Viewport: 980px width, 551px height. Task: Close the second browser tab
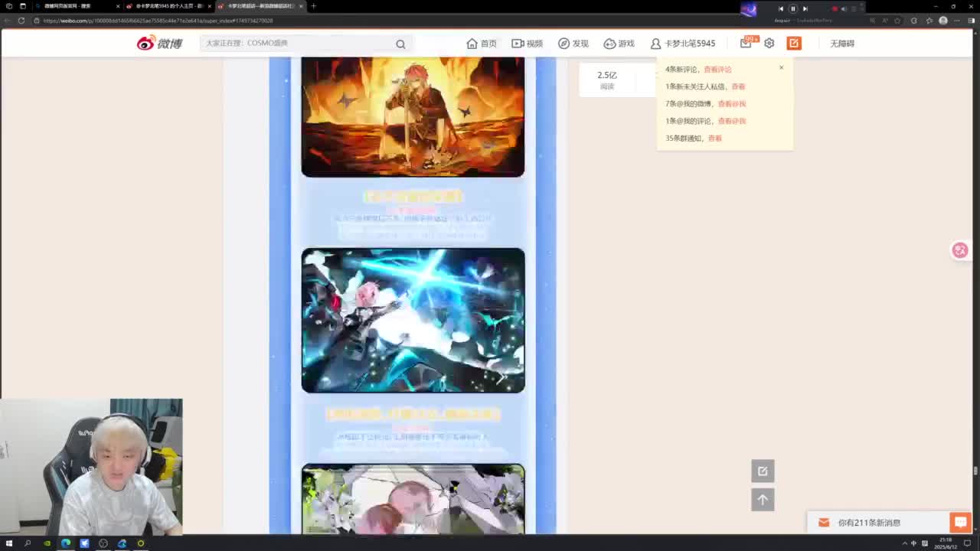point(209,6)
